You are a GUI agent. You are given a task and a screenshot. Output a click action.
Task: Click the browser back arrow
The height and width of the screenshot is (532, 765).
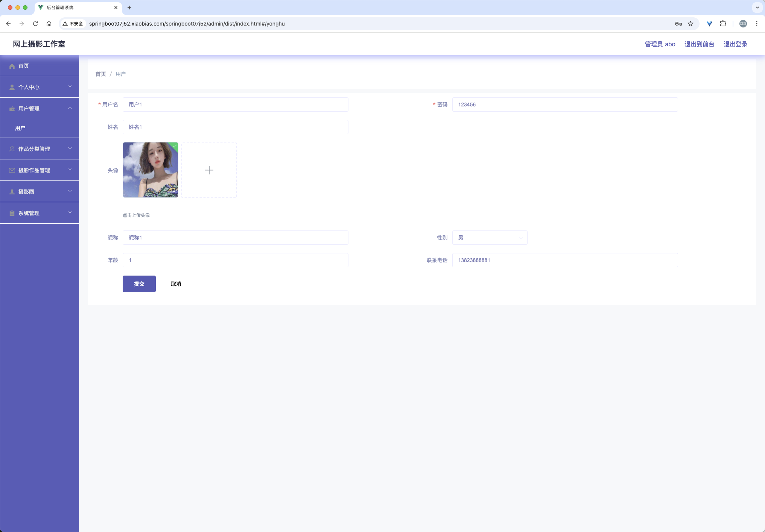tap(8, 24)
